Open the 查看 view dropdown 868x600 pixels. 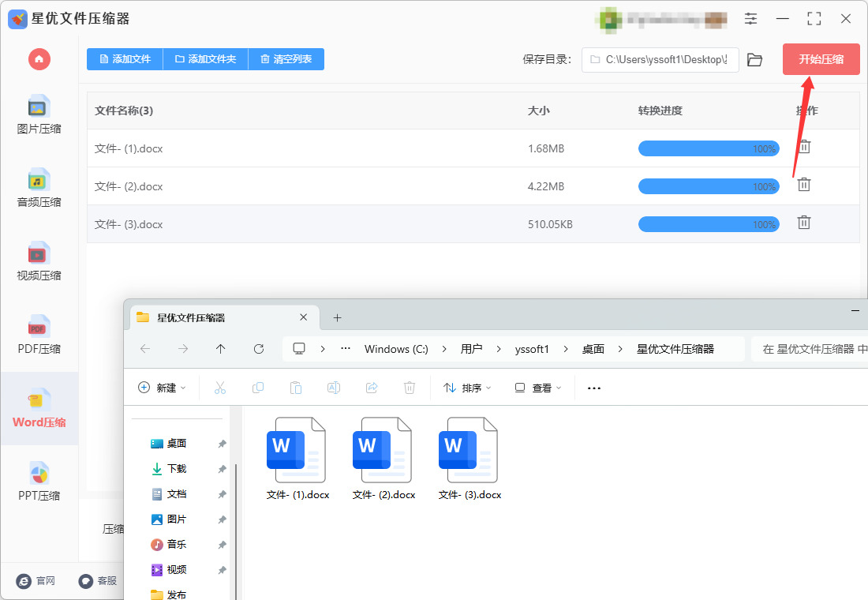point(538,388)
